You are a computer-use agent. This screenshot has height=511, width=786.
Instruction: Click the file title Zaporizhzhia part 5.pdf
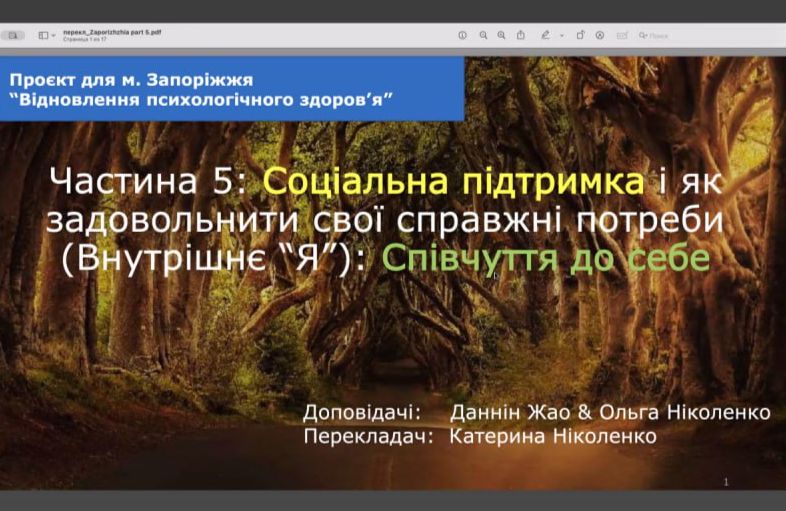[112, 32]
